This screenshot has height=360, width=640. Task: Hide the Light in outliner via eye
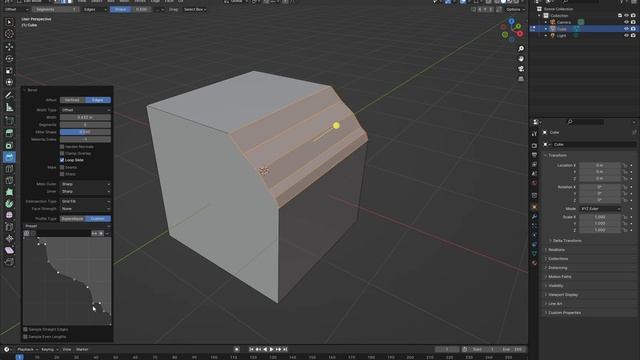[x=626, y=36]
